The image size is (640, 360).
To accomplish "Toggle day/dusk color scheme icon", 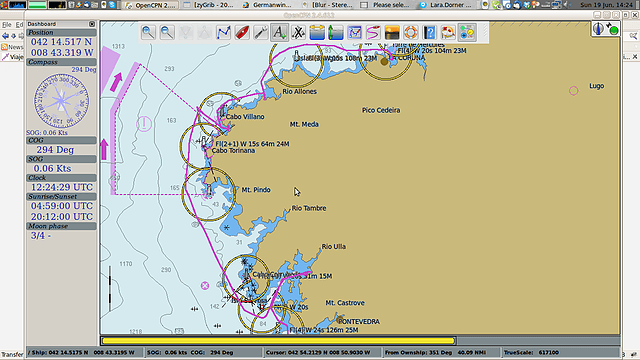I will pos(392,32).
